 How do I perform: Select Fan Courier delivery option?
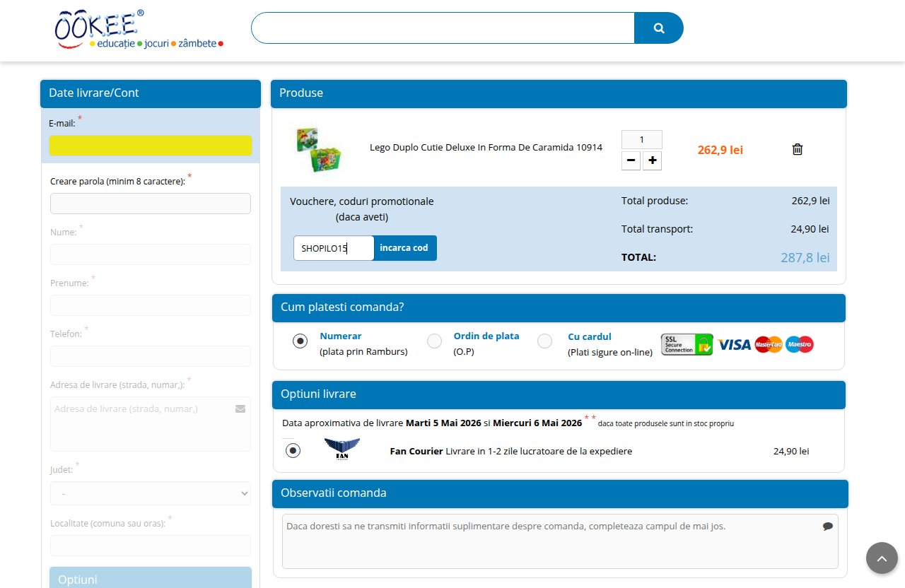[293, 450]
